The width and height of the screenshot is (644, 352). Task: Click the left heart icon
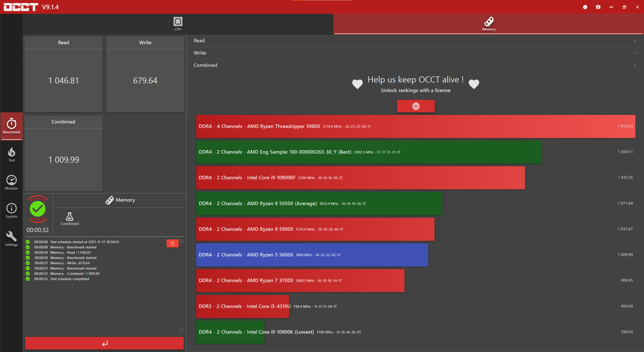(x=357, y=84)
